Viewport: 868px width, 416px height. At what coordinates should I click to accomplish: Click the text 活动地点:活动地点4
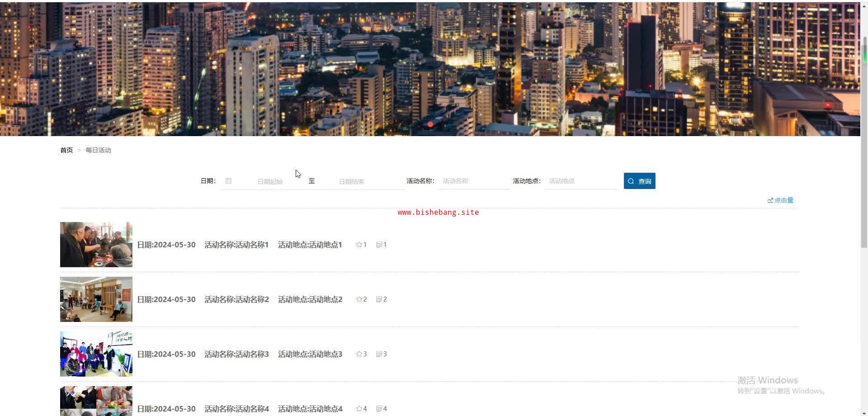(310, 409)
